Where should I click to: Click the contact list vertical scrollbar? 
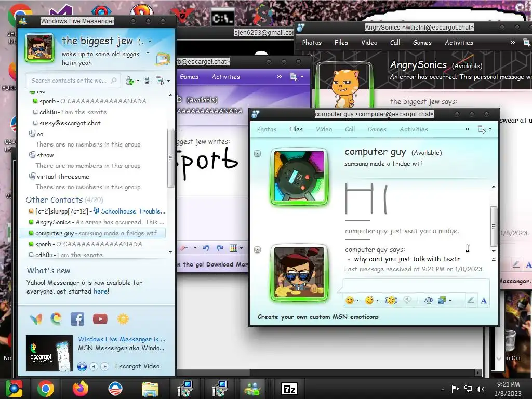click(x=170, y=158)
